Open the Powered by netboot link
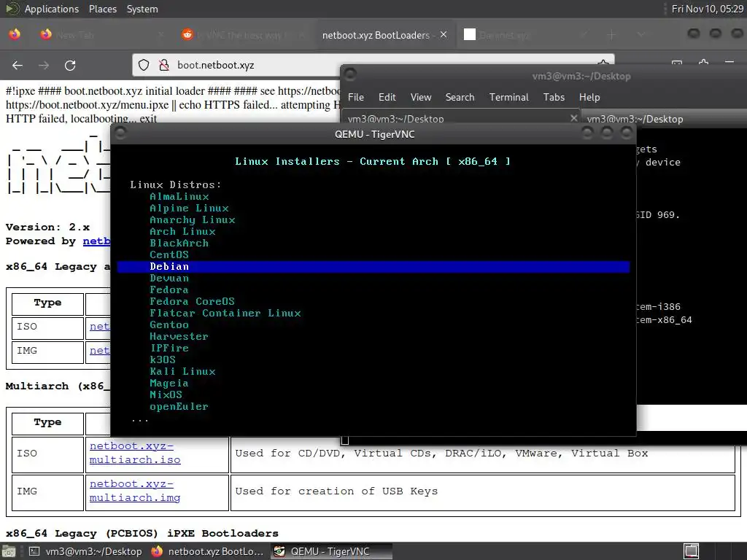Viewport: 747px width, 560px height. click(x=96, y=241)
